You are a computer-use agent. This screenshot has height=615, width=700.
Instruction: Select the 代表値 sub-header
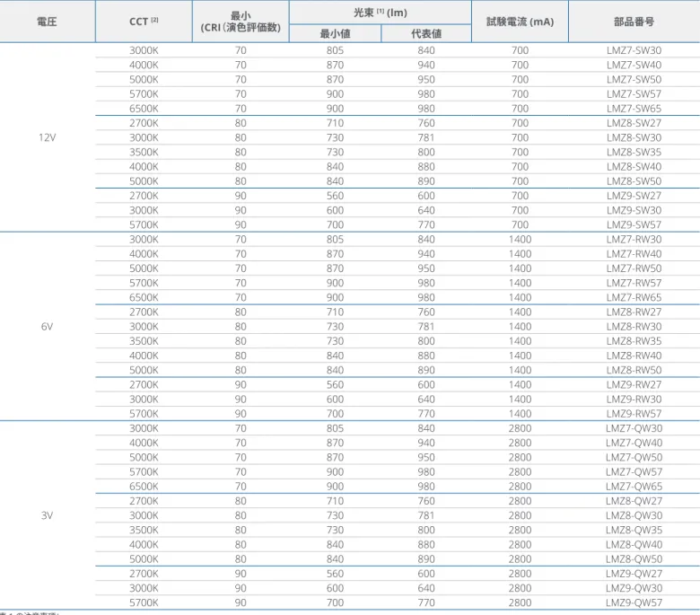426,33
